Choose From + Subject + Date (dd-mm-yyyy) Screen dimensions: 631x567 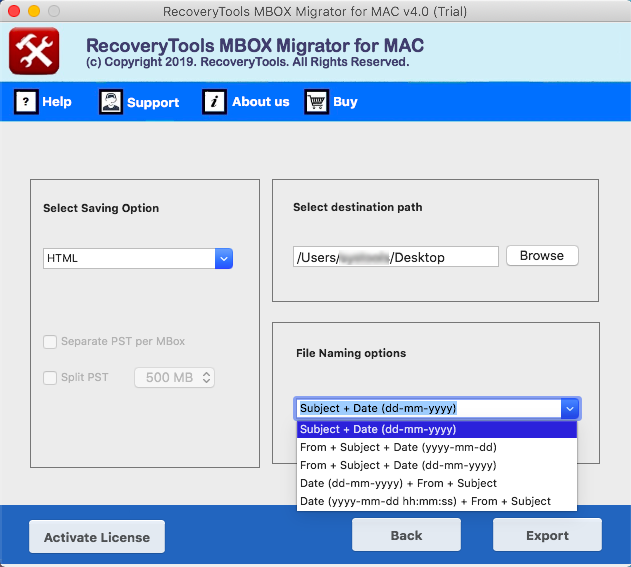[x=437, y=465]
